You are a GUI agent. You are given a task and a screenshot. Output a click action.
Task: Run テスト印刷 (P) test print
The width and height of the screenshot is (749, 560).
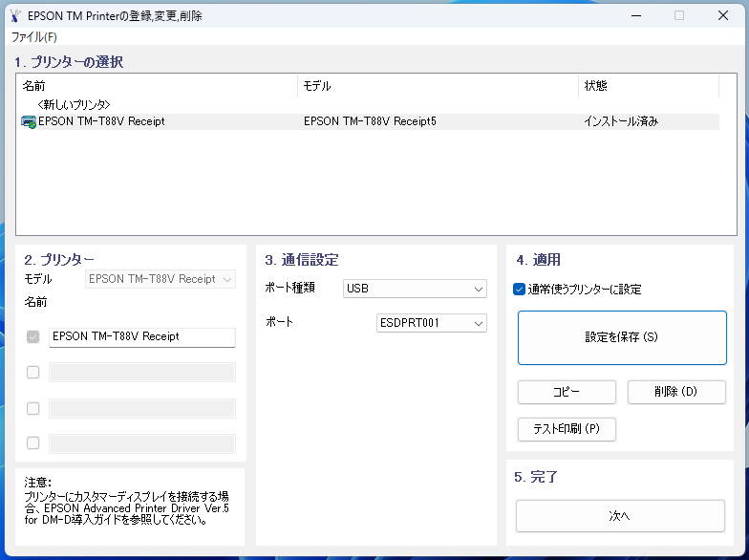tap(567, 429)
